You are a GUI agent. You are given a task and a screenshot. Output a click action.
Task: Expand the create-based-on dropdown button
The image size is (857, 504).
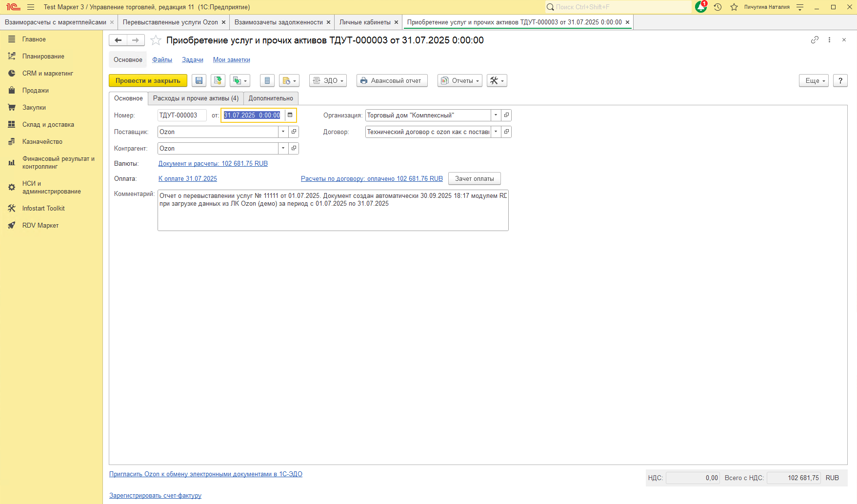point(240,80)
